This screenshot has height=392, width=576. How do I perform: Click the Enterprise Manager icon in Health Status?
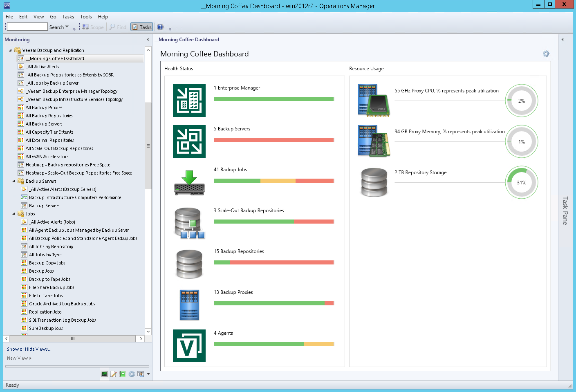[x=189, y=101]
